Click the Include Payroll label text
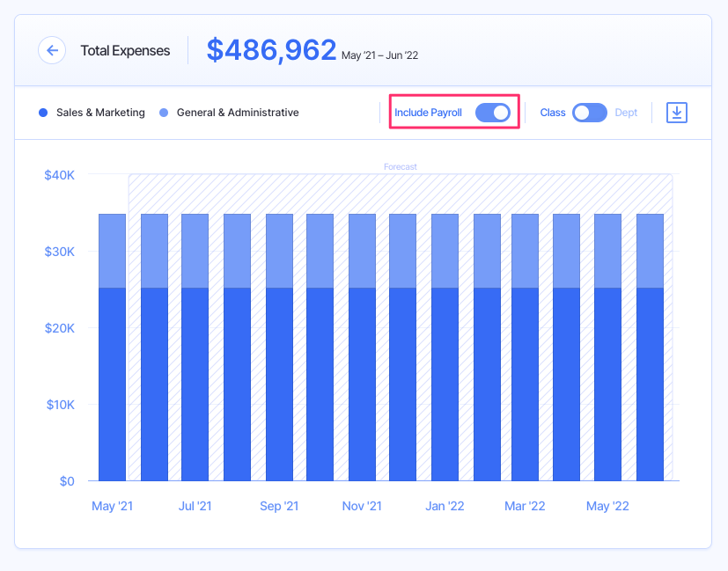Screen dimensions: 728x571 tap(428, 113)
